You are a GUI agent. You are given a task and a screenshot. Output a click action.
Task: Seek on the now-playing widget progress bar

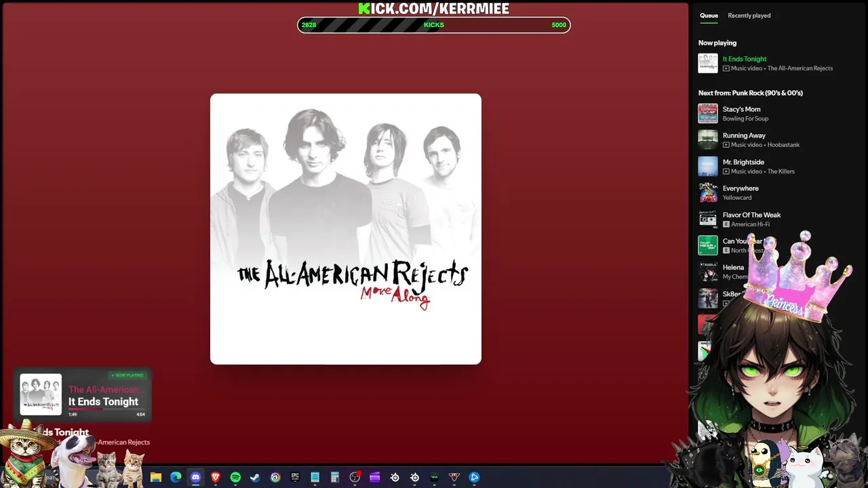click(106, 409)
